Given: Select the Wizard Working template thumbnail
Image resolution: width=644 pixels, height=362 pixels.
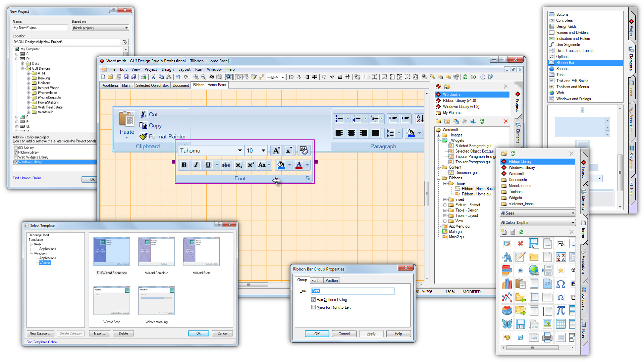Looking at the screenshot, I should [157, 301].
